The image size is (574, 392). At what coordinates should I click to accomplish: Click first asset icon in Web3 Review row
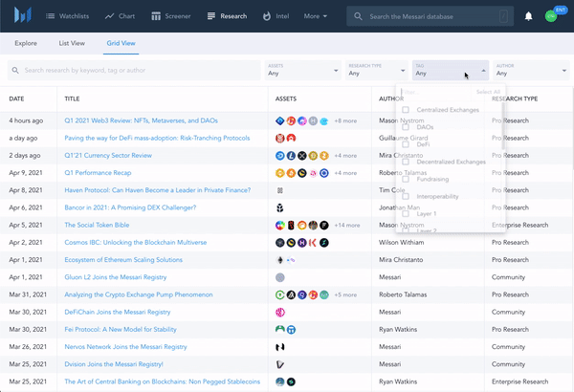pos(280,120)
